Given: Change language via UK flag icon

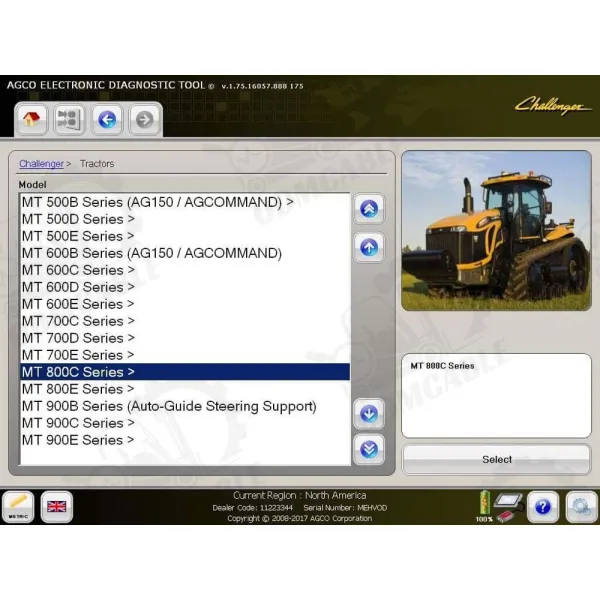Looking at the screenshot, I should point(56,506).
